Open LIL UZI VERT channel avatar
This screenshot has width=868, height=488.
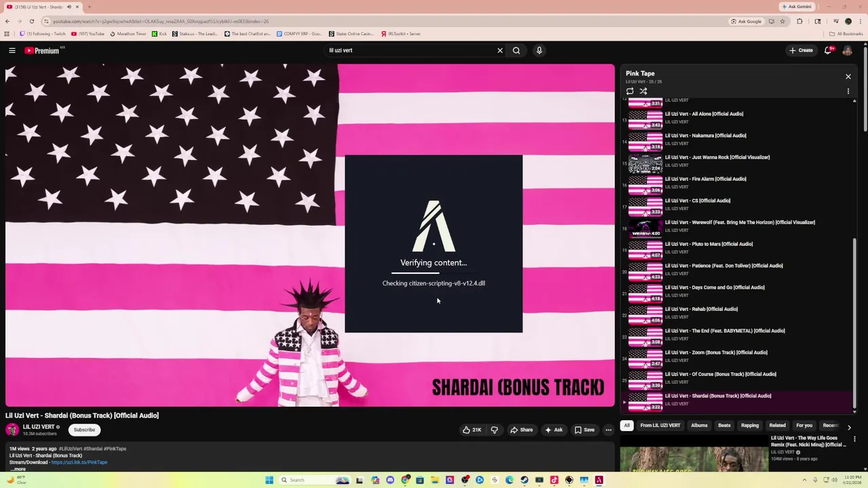12,430
